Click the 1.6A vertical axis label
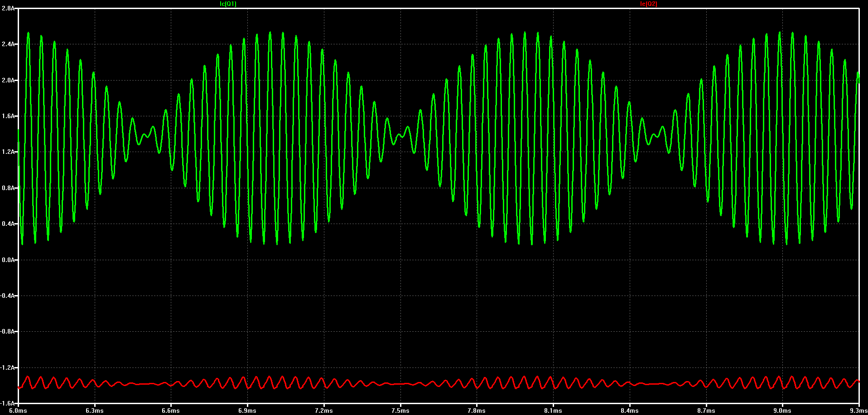 pos(8,116)
